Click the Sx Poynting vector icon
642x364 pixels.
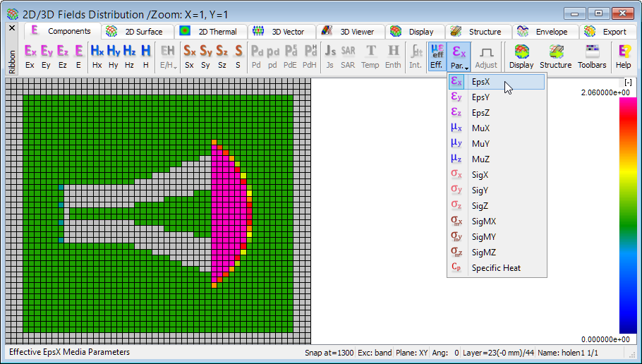[x=189, y=56]
